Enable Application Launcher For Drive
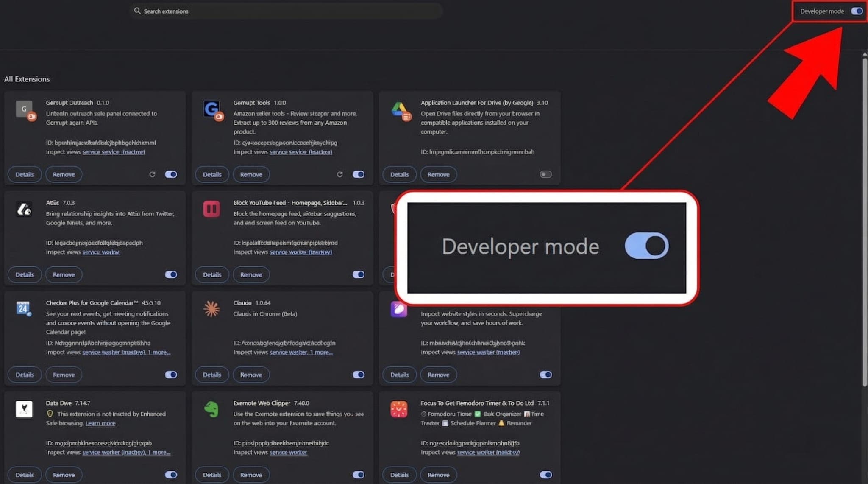The width and height of the screenshot is (868, 484). point(545,174)
